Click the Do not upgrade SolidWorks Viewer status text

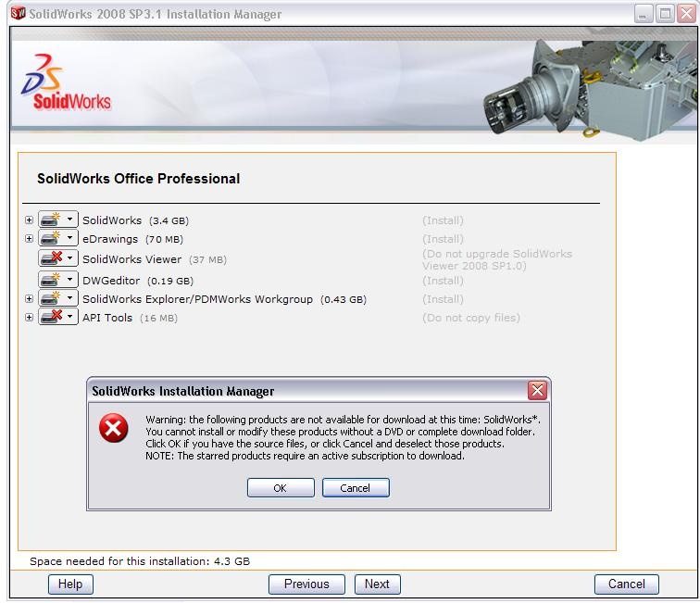[497, 260]
